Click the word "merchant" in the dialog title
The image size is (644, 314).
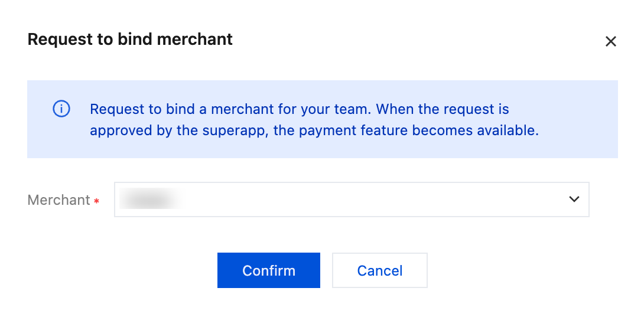(x=199, y=40)
